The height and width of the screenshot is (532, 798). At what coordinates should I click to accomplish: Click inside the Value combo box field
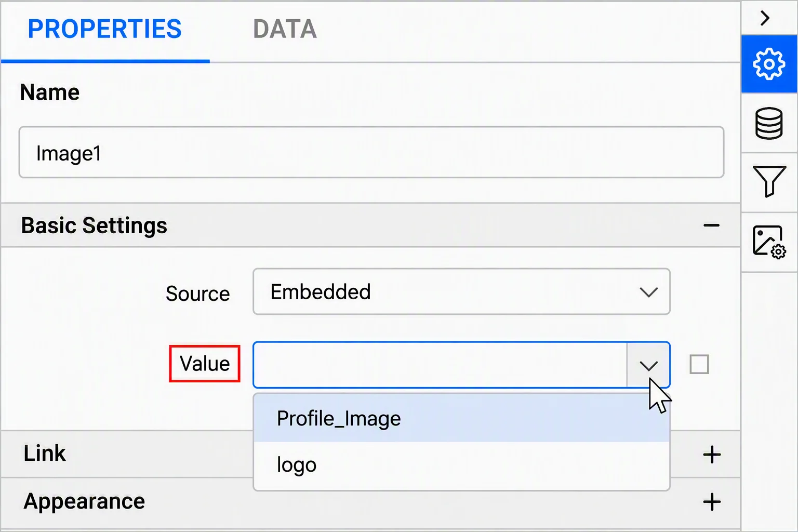(440, 365)
